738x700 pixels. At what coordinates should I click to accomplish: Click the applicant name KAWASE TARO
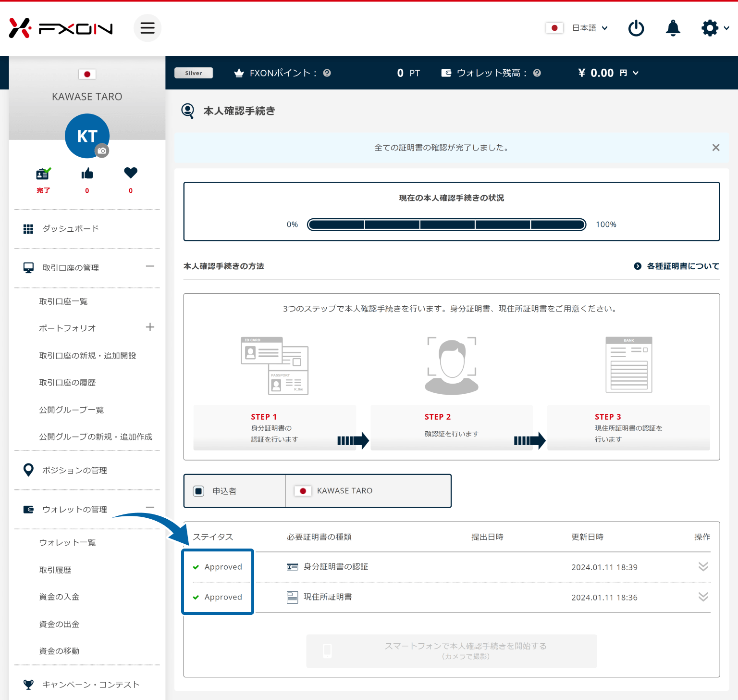coord(344,491)
